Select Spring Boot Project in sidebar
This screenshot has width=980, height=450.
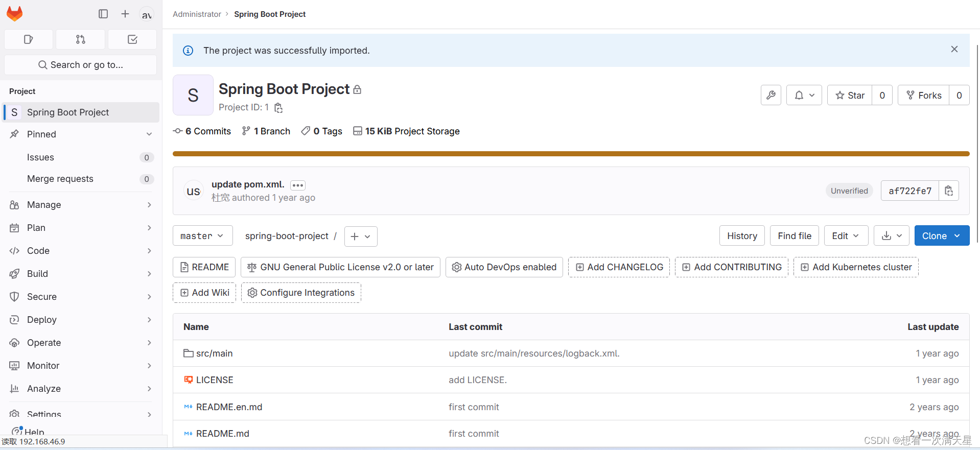coord(82,112)
